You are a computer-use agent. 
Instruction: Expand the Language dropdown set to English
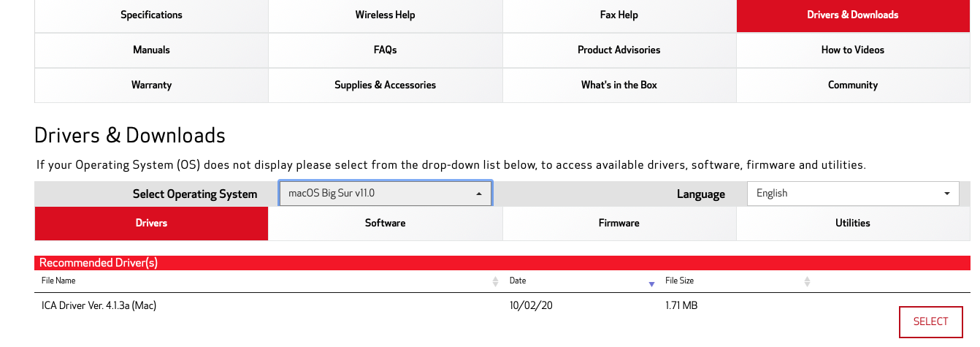(x=852, y=194)
